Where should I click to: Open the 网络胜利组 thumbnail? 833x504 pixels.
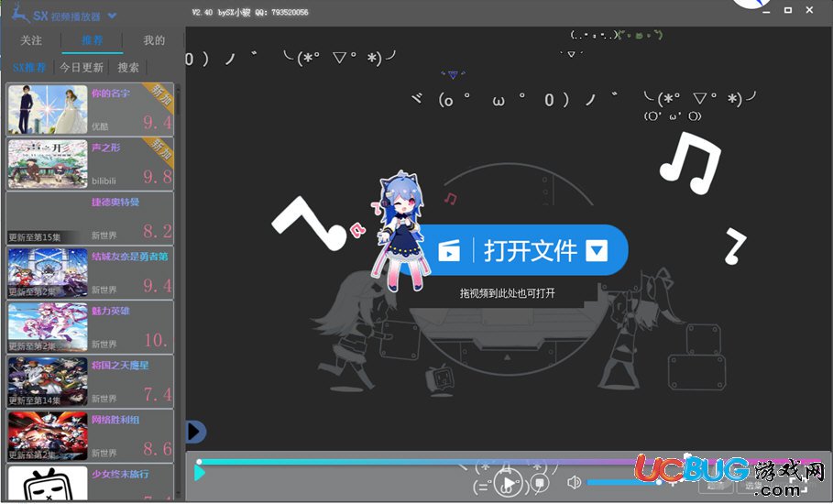tap(48, 435)
